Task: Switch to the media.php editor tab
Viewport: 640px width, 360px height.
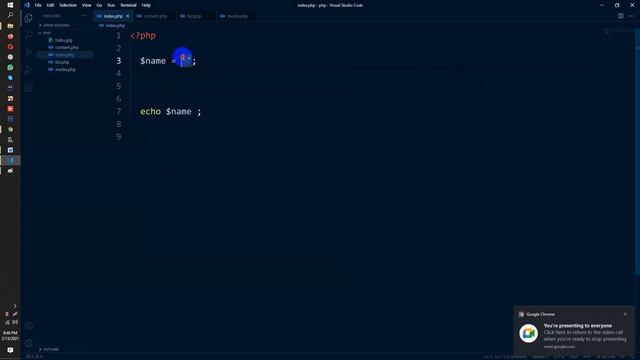Action: click(235, 16)
